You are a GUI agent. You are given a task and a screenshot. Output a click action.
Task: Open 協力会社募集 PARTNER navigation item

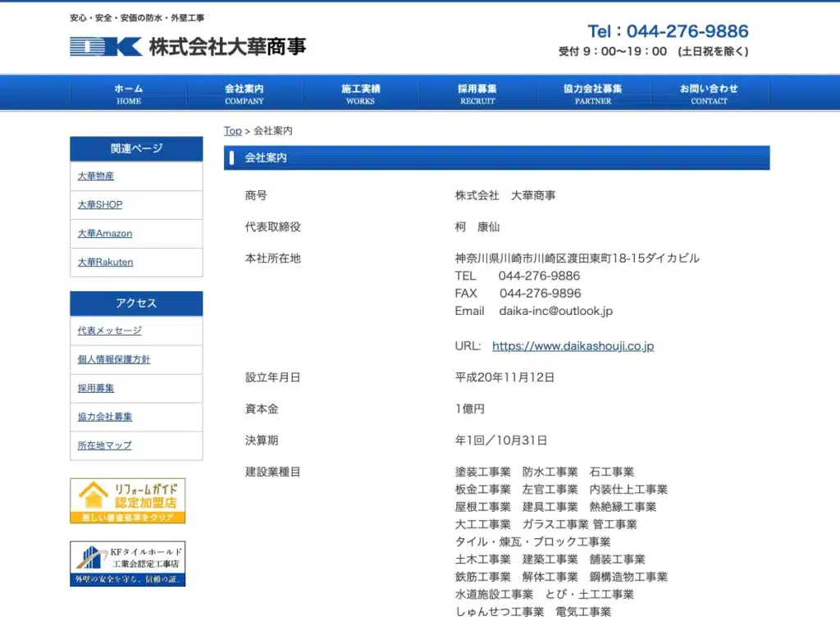(593, 94)
